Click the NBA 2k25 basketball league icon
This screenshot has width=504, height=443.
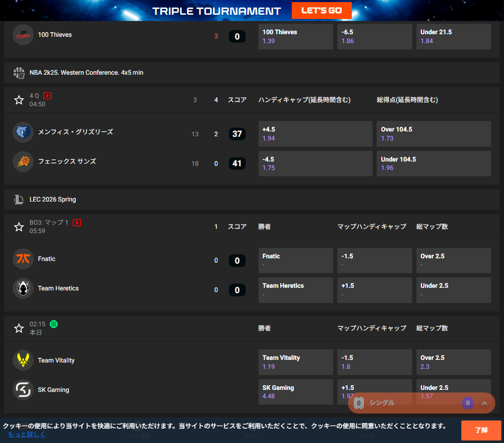[19, 73]
